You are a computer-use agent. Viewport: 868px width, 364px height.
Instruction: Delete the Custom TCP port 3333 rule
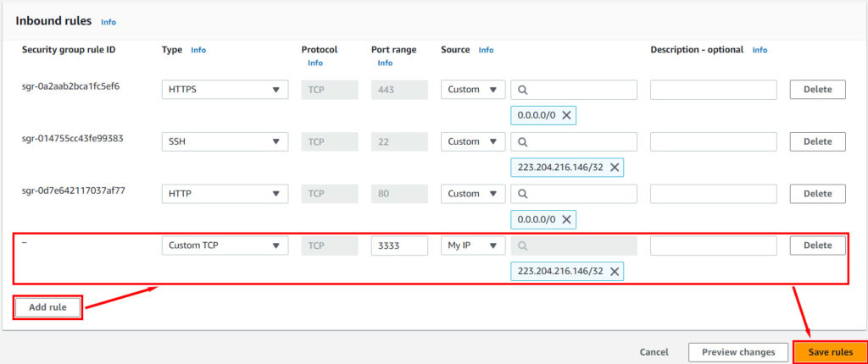[818, 245]
